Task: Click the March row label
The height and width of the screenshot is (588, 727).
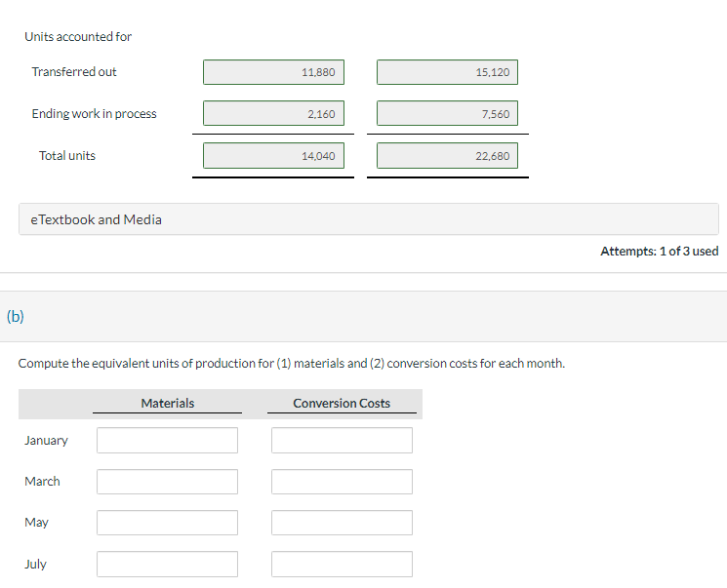Action: 42,482
